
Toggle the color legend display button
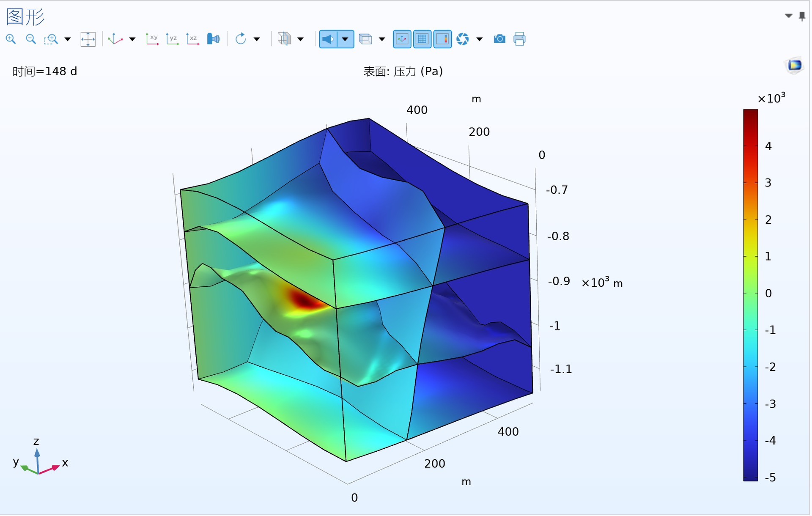(442, 39)
